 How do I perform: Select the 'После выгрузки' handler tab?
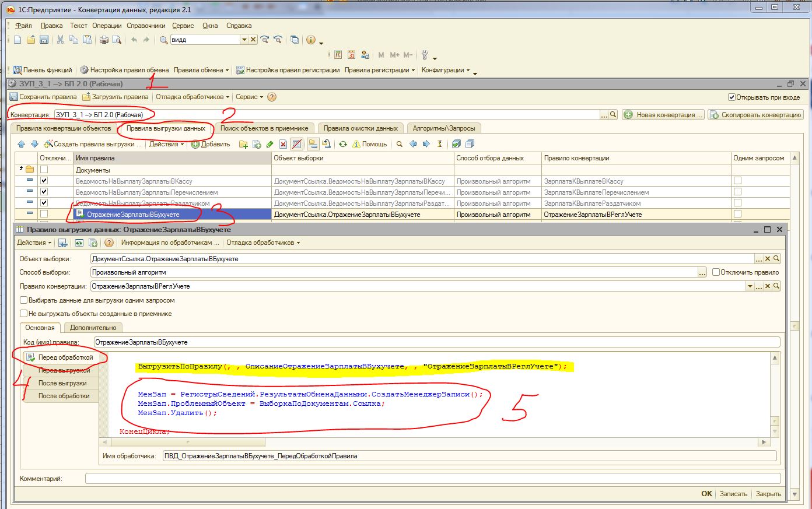pyautogui.click(x=62, y=383)
